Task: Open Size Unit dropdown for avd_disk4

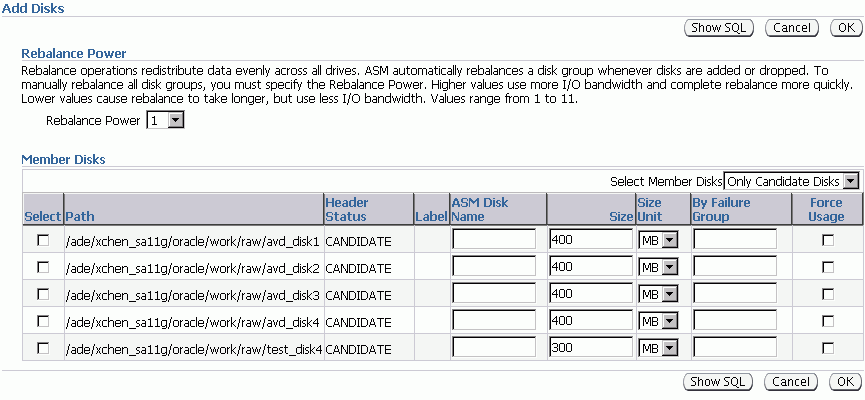Action: pyautogui.click(x=658, y=321)
